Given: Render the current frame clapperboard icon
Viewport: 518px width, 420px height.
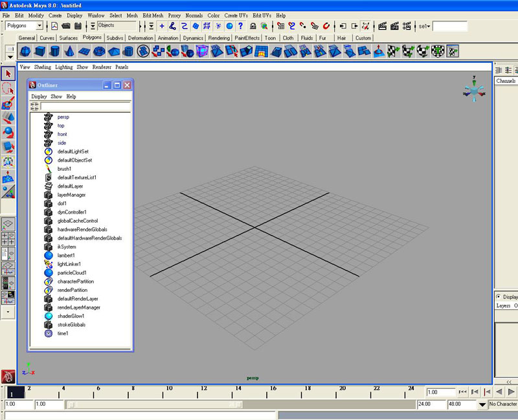Looking at the screenshot, I should 382,26.
